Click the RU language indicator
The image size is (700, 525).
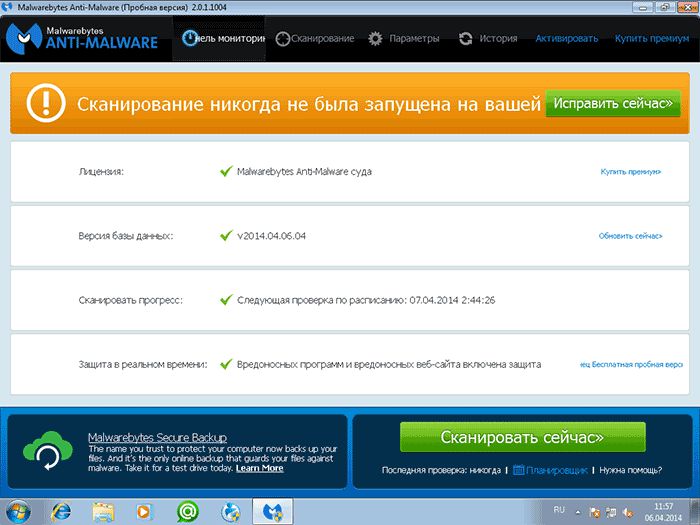pos(559,509)
